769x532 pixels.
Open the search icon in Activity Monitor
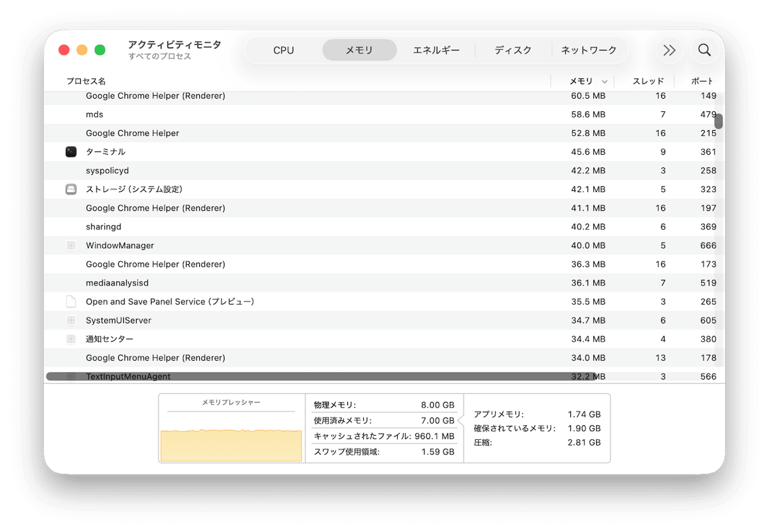(704, 50)
